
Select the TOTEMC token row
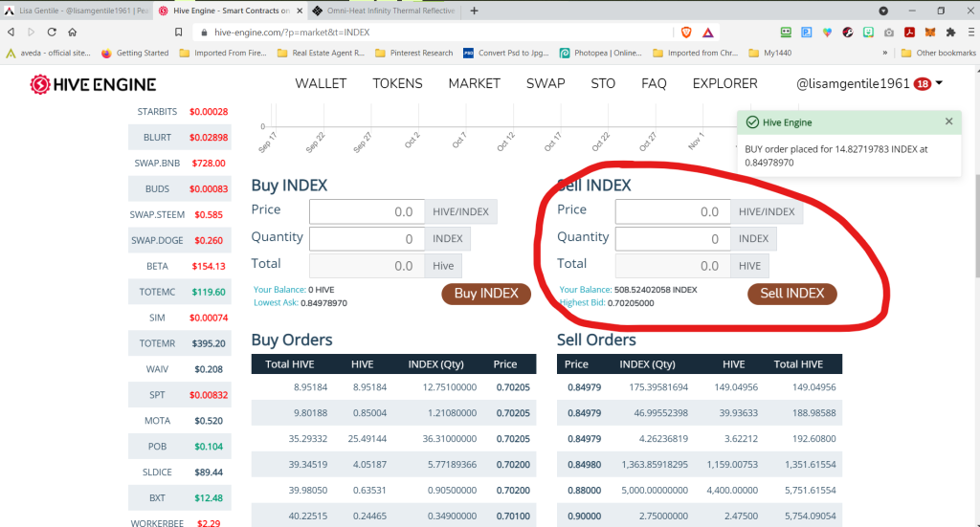pyautogui.click(x=180, y=292)
